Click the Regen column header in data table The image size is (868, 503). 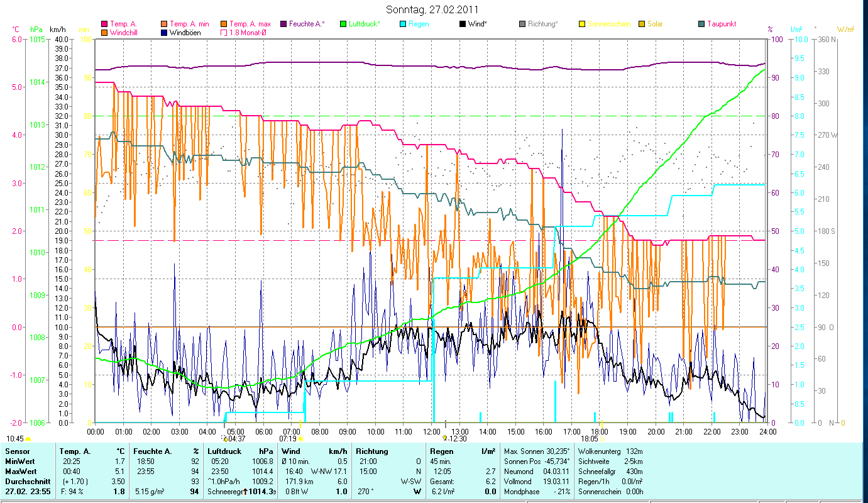pyautogui.click(x=441, y=451)
